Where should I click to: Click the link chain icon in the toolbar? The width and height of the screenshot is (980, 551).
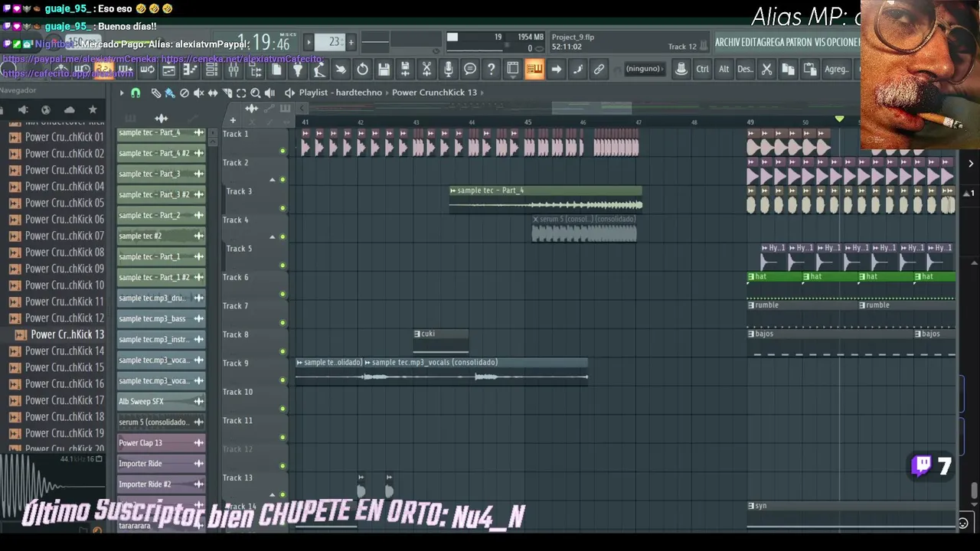(599, 70)
